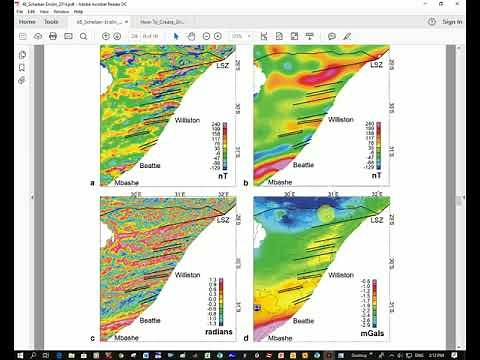This screenshot has height=360, width=480.
Task: Open the Find text magnifier icon
Action: tap(83, 36)
